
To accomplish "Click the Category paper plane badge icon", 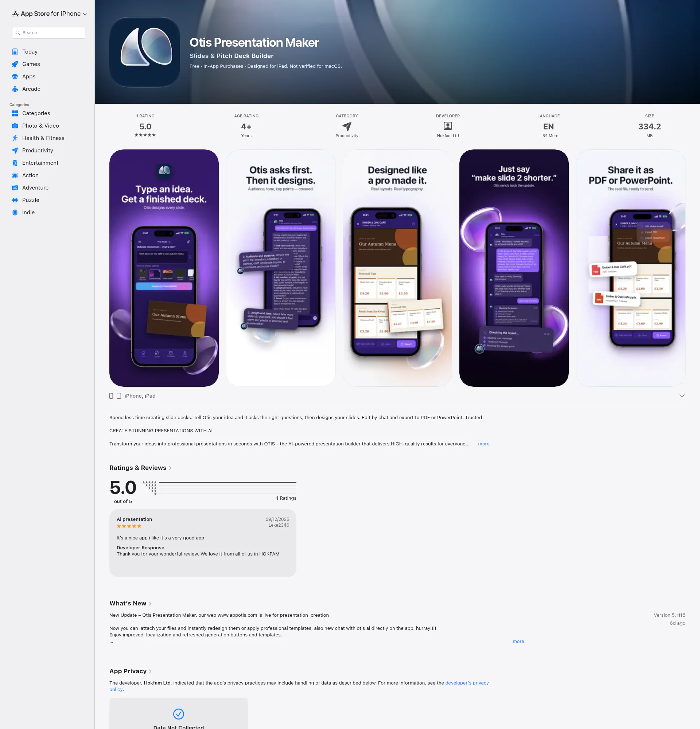I will click(x=347, y=126).
